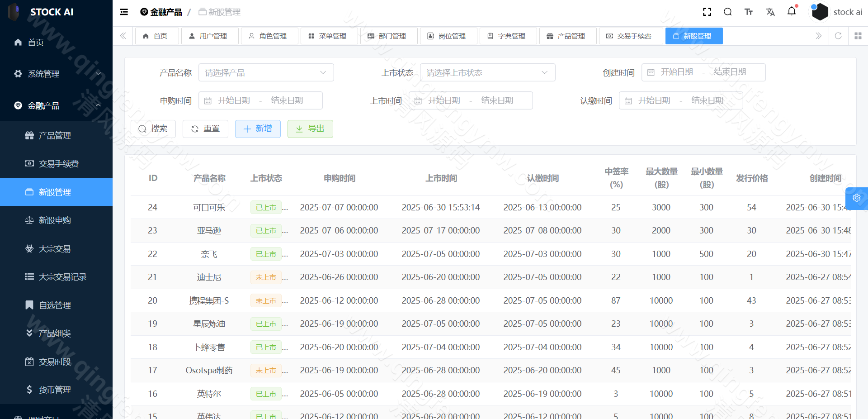This screenshot has width=868, height=419.
Task: Open the floating settings gear panel
Action: 857,198
